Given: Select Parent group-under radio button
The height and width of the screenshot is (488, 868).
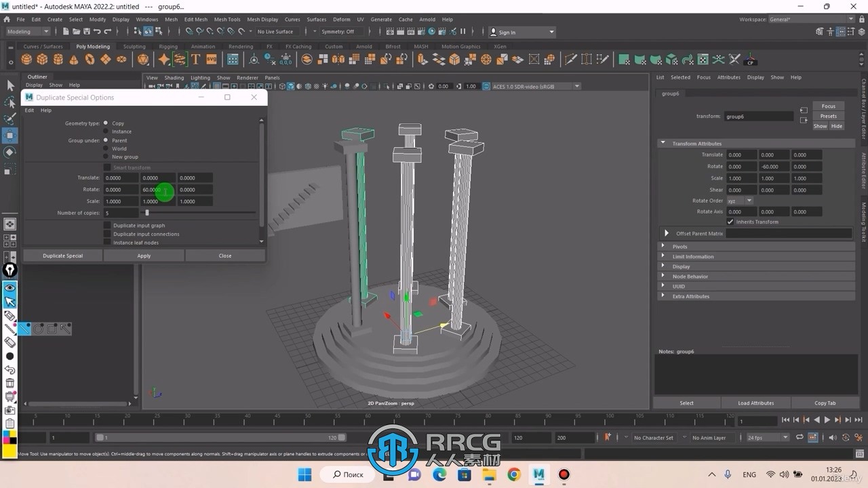Looking at the screenshot, I should click(x=106, y=140).
